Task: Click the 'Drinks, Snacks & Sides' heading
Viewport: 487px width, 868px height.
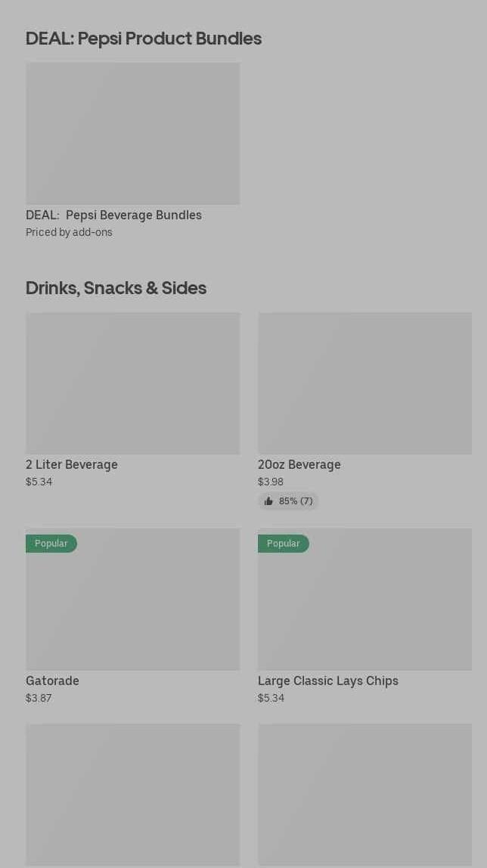Action: (x=116, y=288)
